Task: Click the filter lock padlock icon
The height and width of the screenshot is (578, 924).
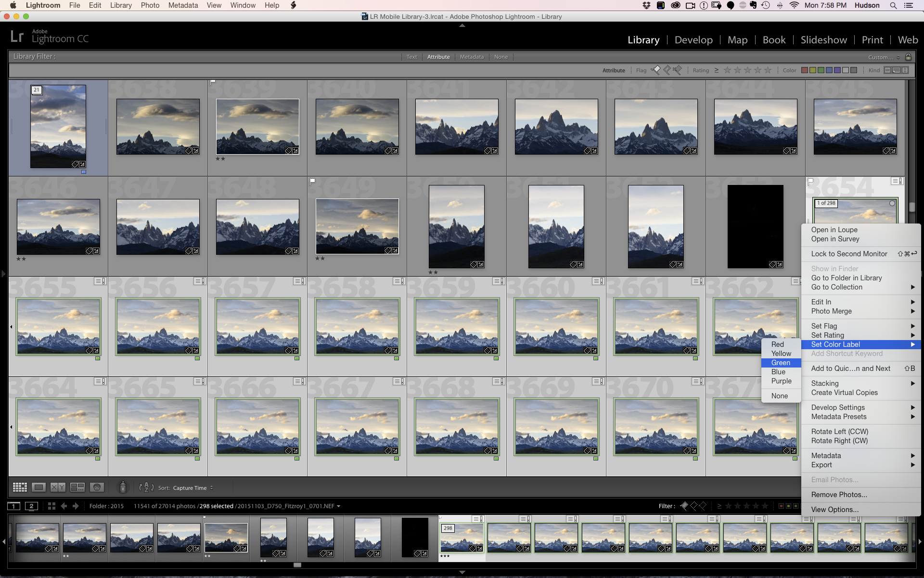Action: (x=908, y=57)
